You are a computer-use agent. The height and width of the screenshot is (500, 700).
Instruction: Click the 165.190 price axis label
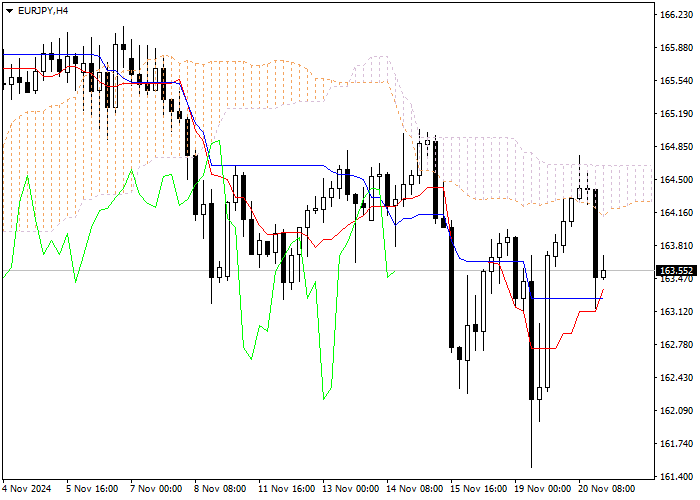[676, 114]
